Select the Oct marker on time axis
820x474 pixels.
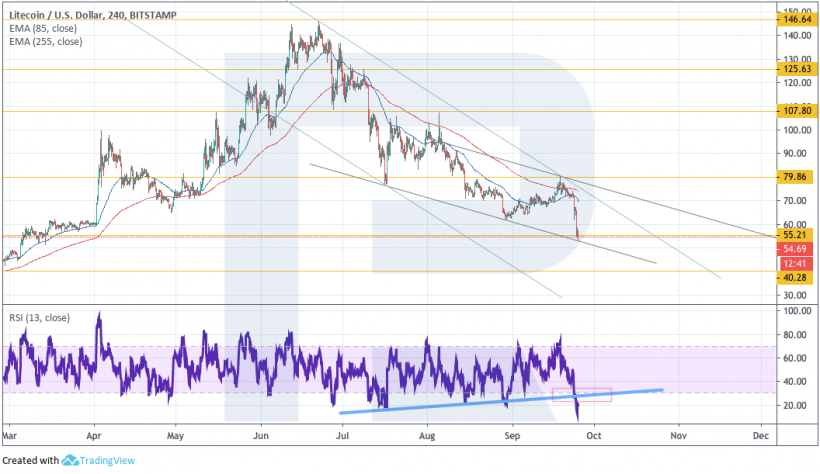594,437
